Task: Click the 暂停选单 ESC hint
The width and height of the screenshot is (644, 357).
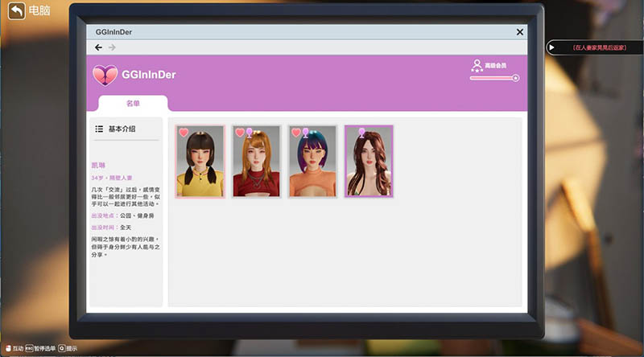Action: [39, 349]
